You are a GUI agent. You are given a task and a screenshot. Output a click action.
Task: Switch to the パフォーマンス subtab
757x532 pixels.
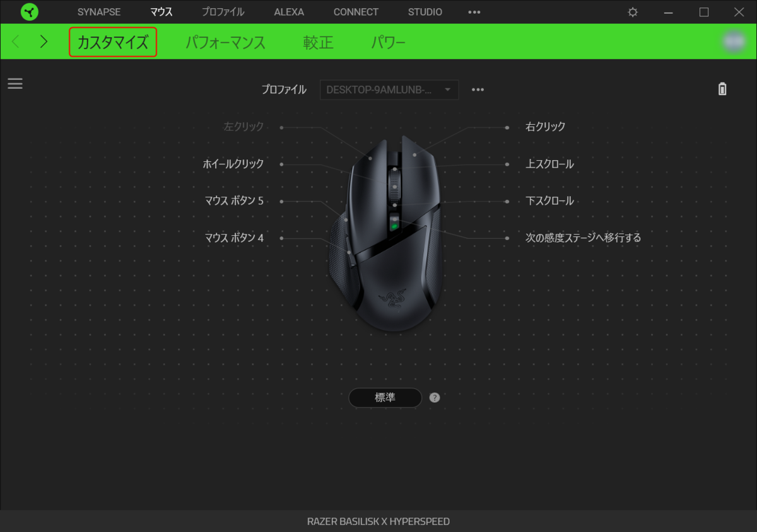point(225,42)
